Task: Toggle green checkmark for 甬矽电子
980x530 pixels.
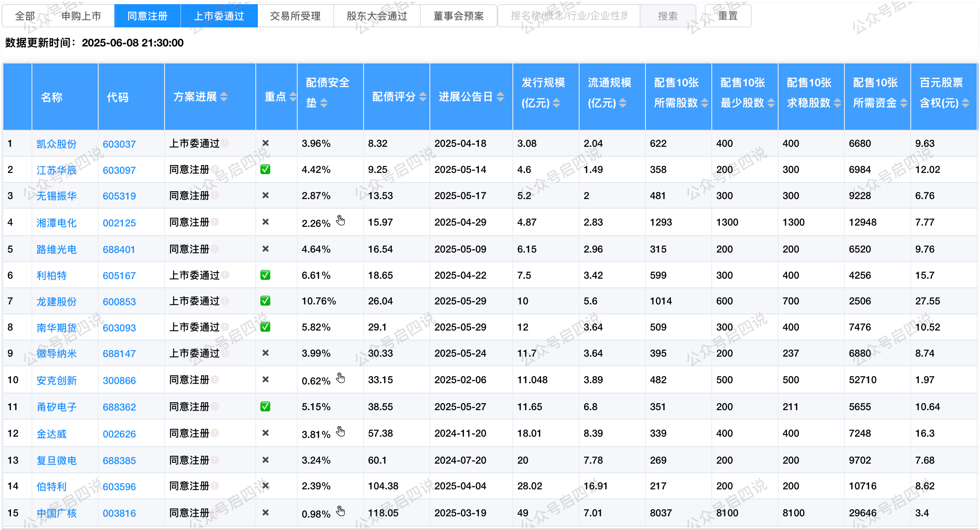Action: pos(265,406)
